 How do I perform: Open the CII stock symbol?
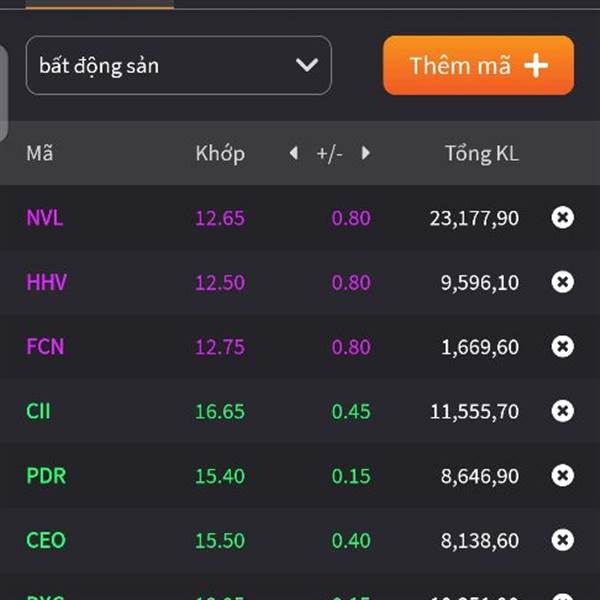[38, 411]
